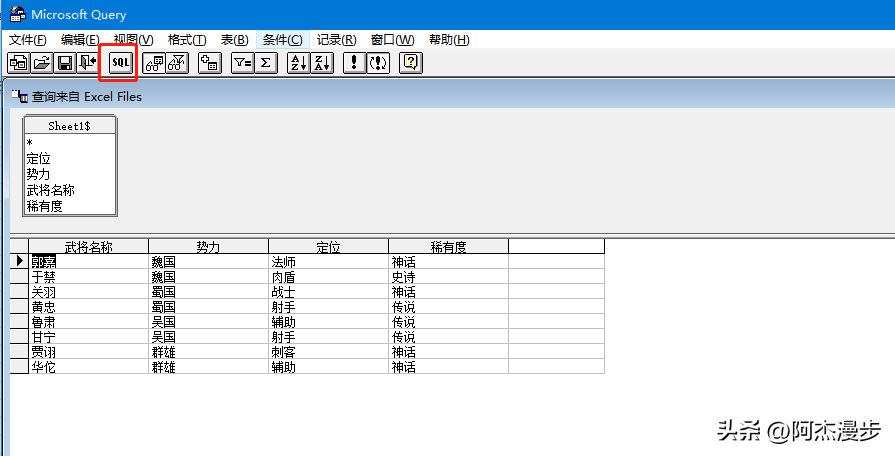Image resolution: width=895 pixels, height=456 pixels.
Task: Click the Open Query folder icon
Action: 42,62
